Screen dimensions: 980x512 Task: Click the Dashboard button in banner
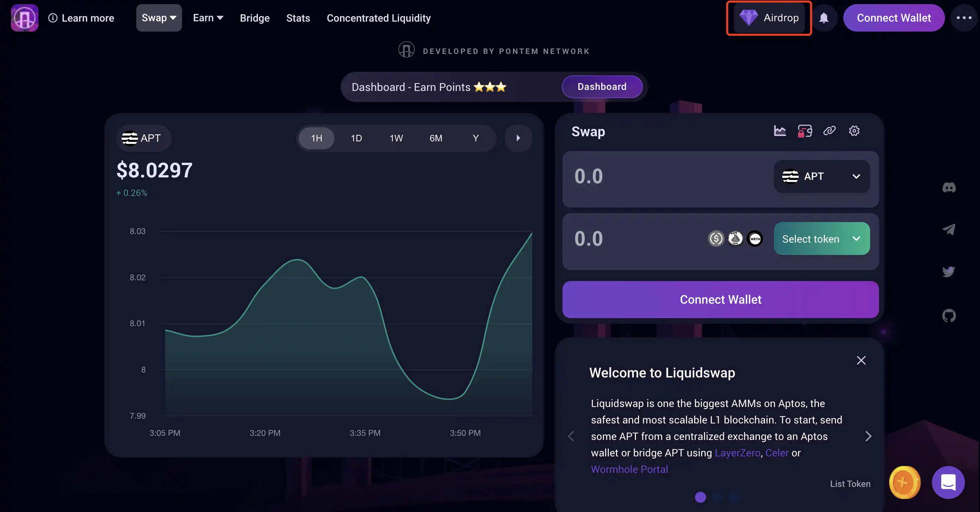pos(602,87)
